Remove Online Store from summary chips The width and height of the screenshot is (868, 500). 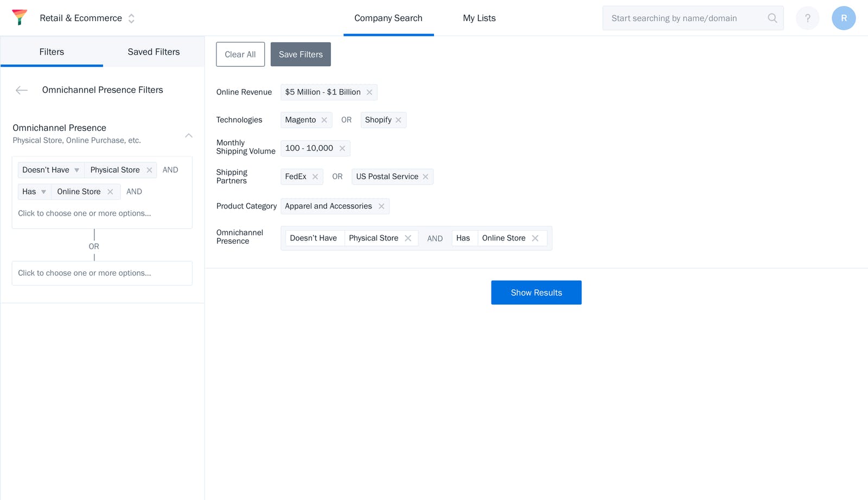point(535,238)
